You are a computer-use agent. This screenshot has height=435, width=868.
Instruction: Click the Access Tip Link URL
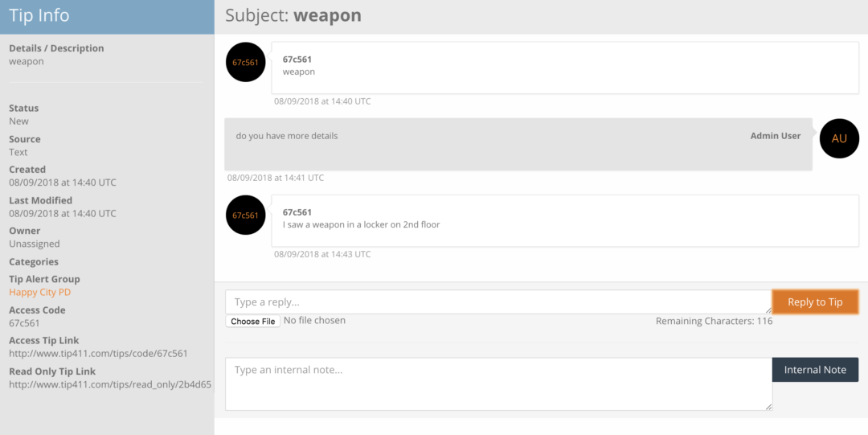(x=98, y=354)
